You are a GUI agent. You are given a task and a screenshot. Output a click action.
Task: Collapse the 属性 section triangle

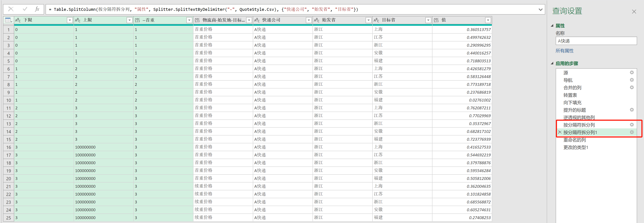(x=552, y=26)
